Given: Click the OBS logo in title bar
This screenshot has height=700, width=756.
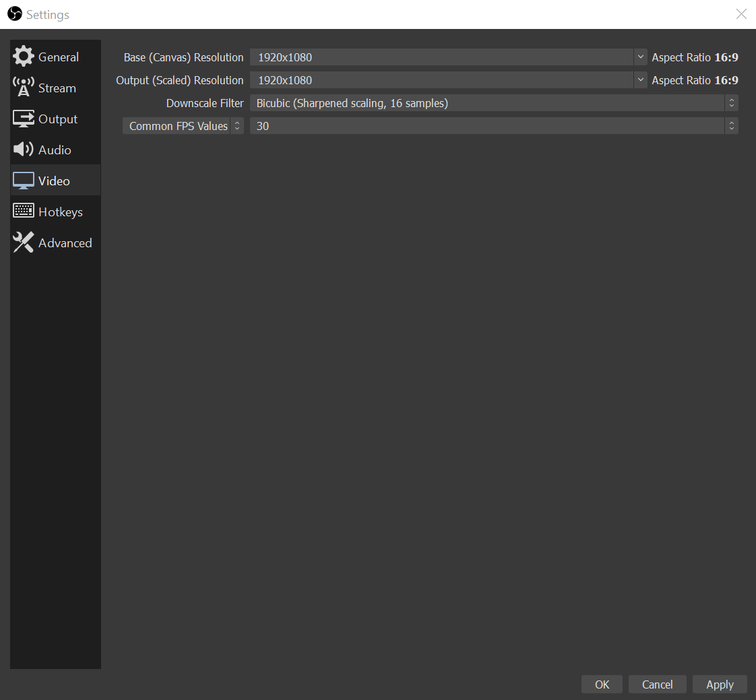Looking at the screenshot, I should (x=14, y=14).
